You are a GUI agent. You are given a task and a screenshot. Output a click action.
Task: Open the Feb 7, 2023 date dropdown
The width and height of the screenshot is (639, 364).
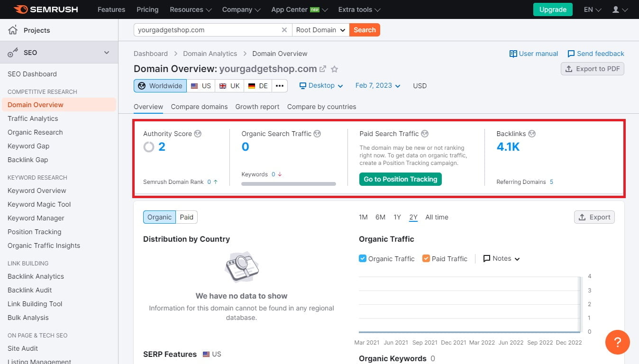[378, 86]
